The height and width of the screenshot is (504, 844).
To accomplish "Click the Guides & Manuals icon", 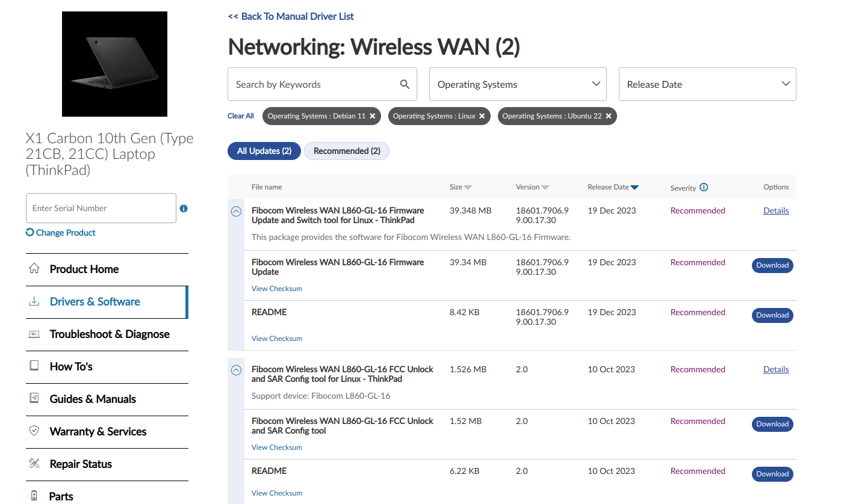I will (x=34, y=398).
